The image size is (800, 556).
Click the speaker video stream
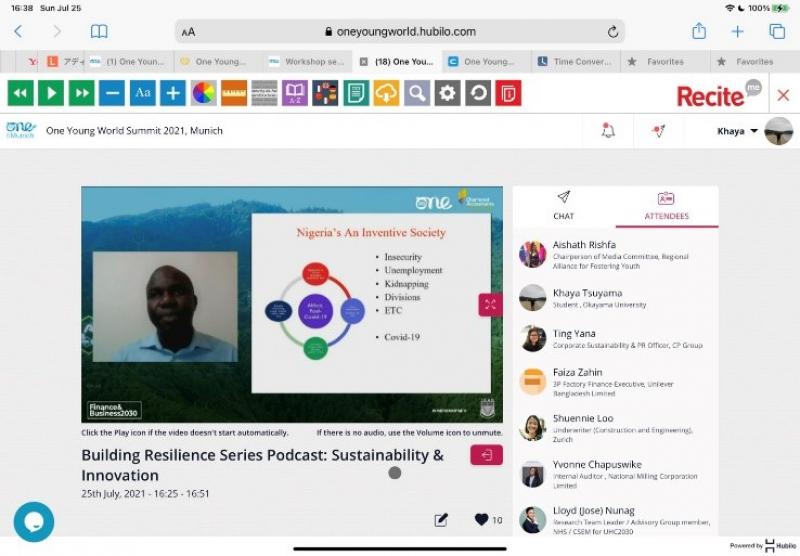[165, 307]
